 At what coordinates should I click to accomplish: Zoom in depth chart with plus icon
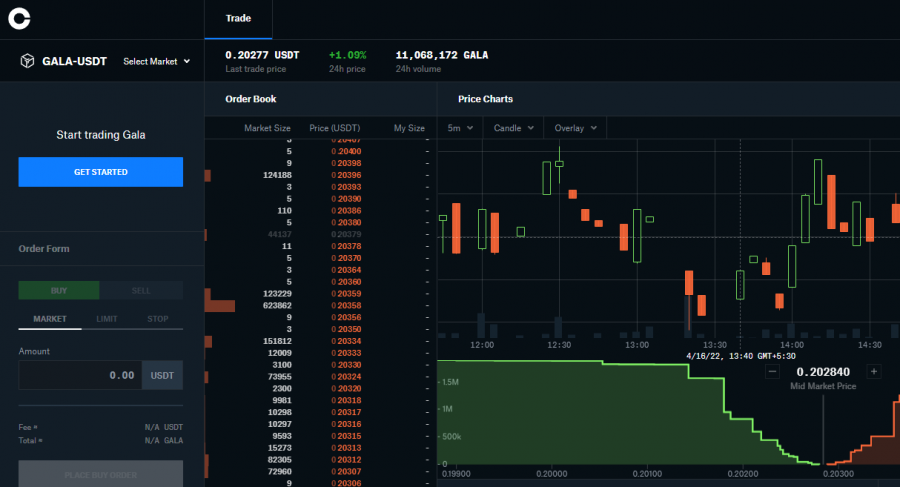[874, 372]
